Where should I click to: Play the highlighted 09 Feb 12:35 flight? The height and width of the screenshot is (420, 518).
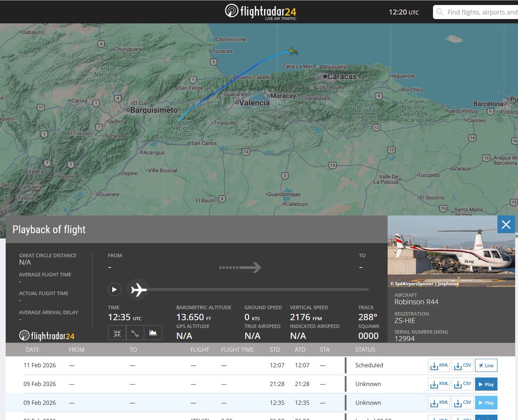click(x=486, y=402)
